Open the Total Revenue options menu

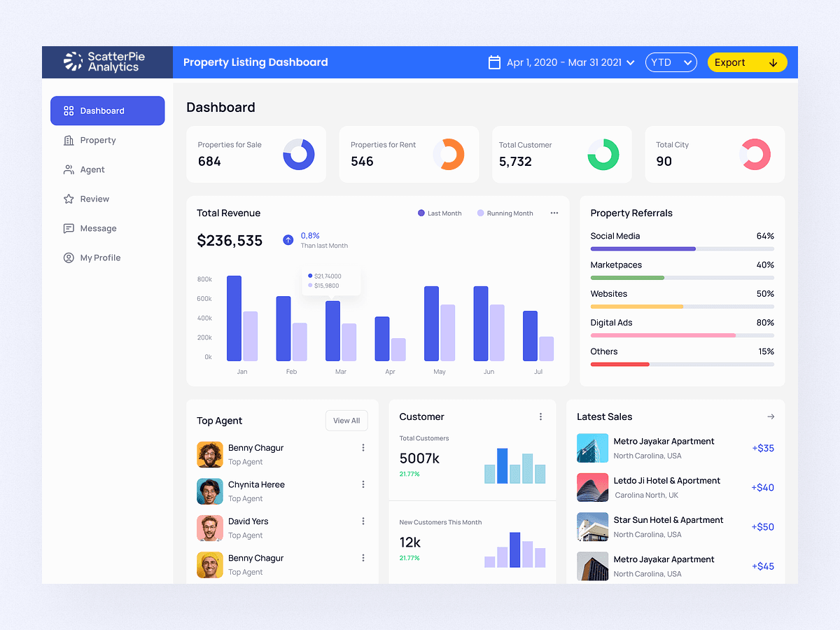tap(554, 213)
